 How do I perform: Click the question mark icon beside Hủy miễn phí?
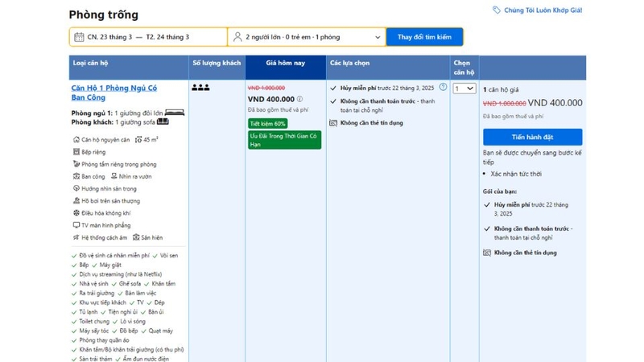443,87
